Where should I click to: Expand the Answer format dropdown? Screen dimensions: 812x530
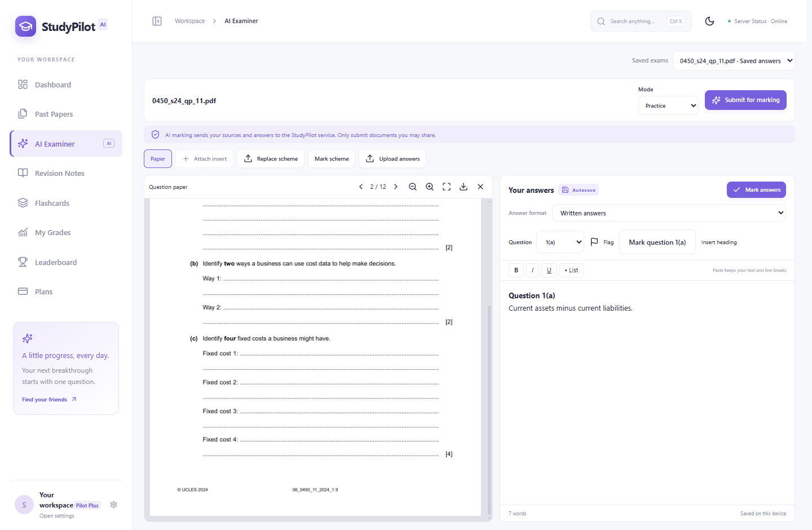coord(669,213)
